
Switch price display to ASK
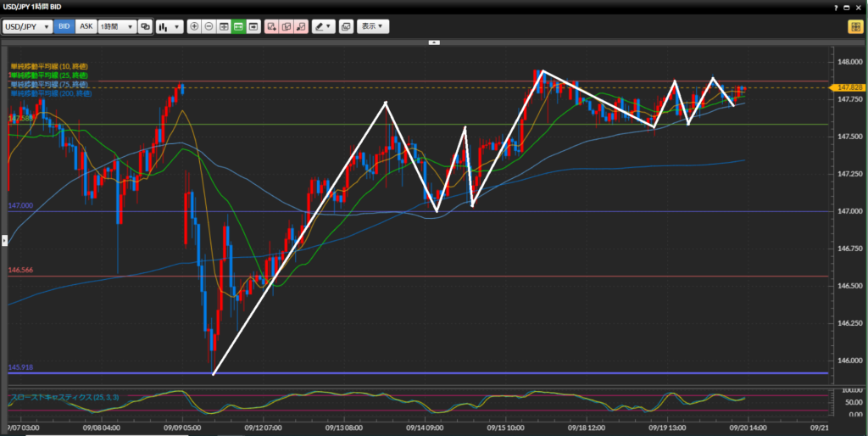pyautogui.click(x=86, y=26)
